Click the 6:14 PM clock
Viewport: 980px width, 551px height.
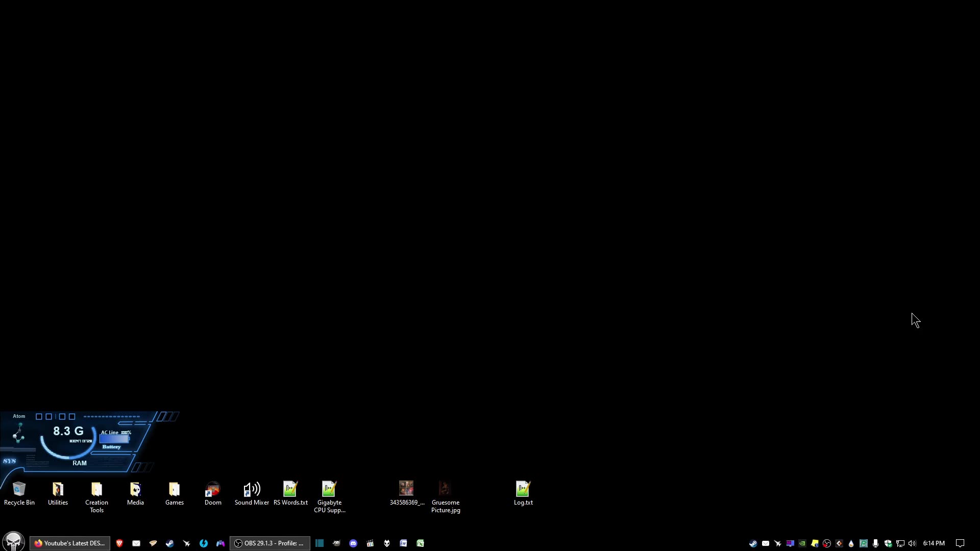[x=934, y=543]
